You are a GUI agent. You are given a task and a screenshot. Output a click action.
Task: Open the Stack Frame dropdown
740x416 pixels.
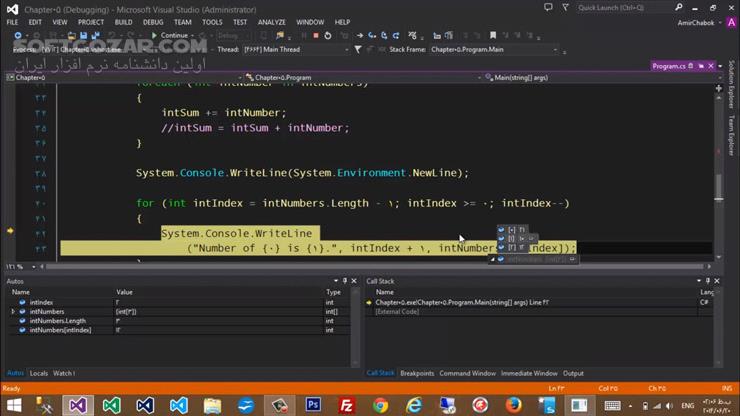click(x=494, y=49)
